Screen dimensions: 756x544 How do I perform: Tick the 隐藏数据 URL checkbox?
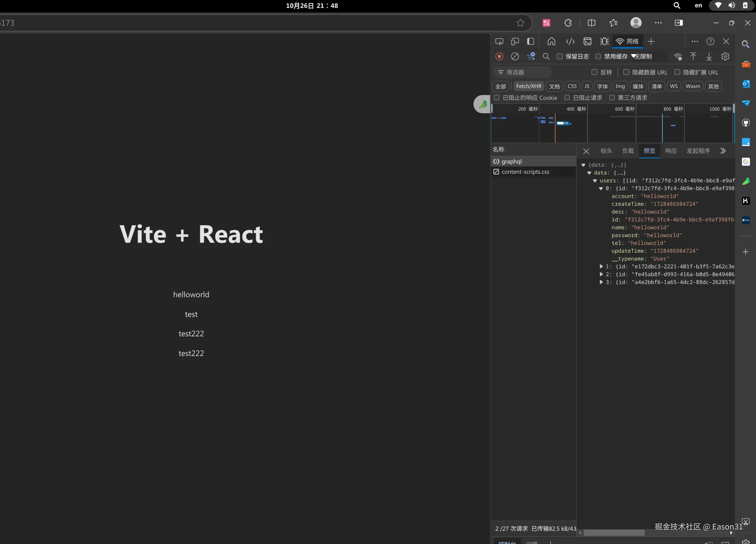626,72
